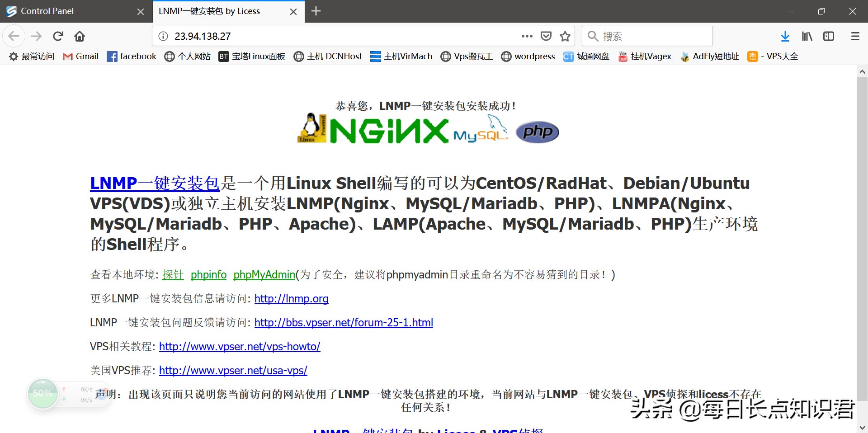Save page to Pocket
This screenshot has height=433, width=868.
click(546, 36)
